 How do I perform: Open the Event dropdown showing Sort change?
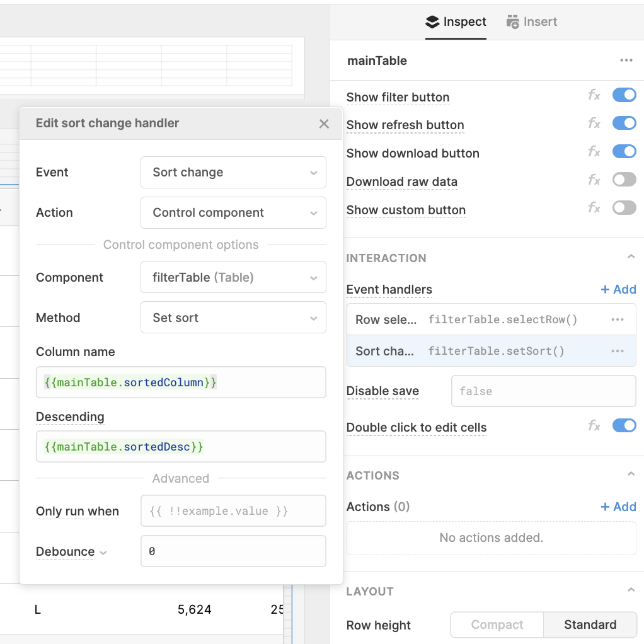[x=233, y=172]
